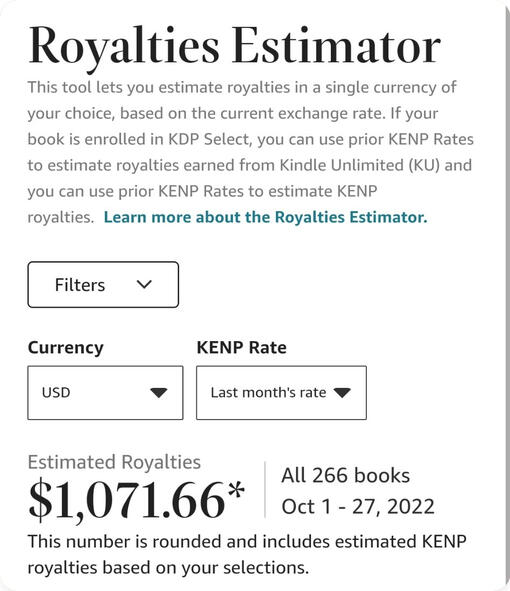
Task: Select the USD text in Currency box
Action: pos(56,393)
